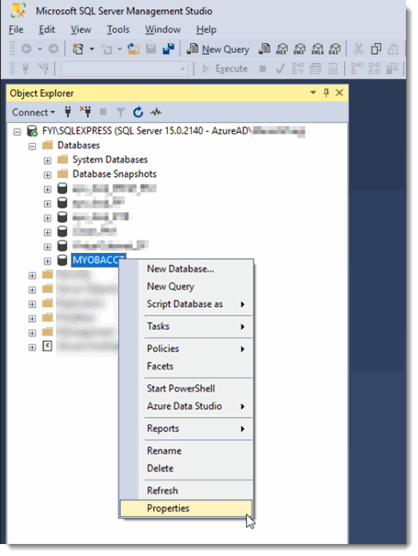Viewport: 418px width, 556px height.
Task: Choose New Database... from context menu
Action: (186, 269)
